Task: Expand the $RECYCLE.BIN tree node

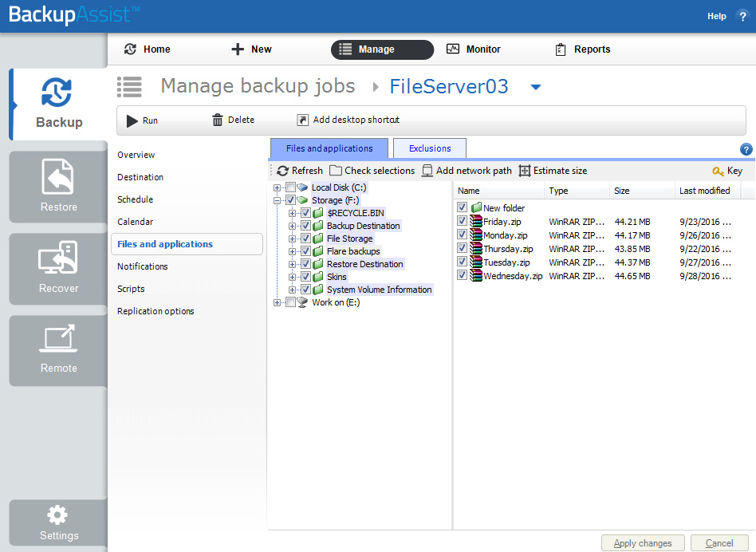Action: tap(292, 213)
